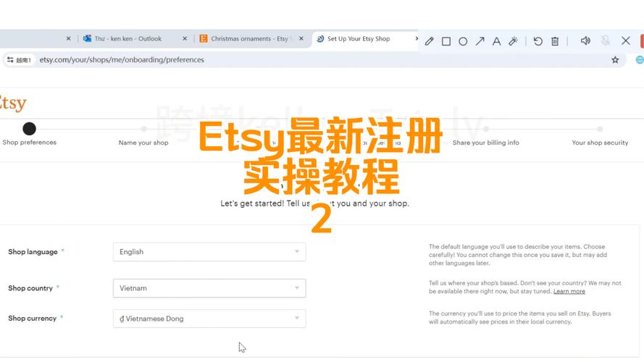Select the arrow annotation tool
The width and height of the screenshot is (644, 362).
[480, 41]
